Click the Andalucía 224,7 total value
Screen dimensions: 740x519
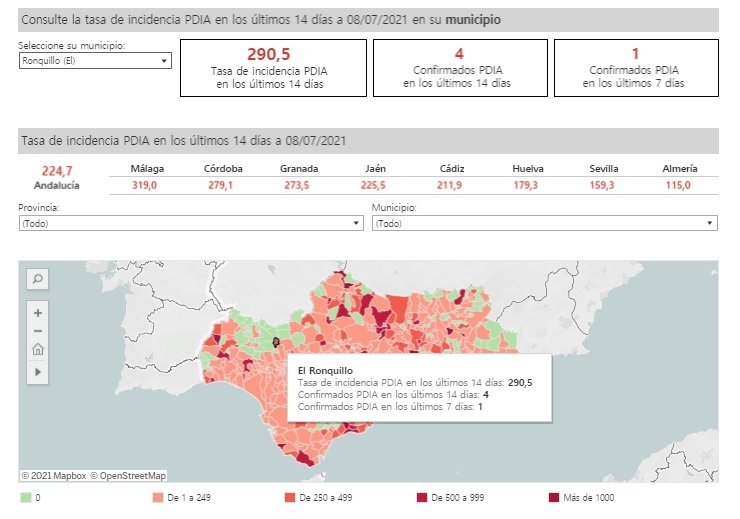point(58,171)
